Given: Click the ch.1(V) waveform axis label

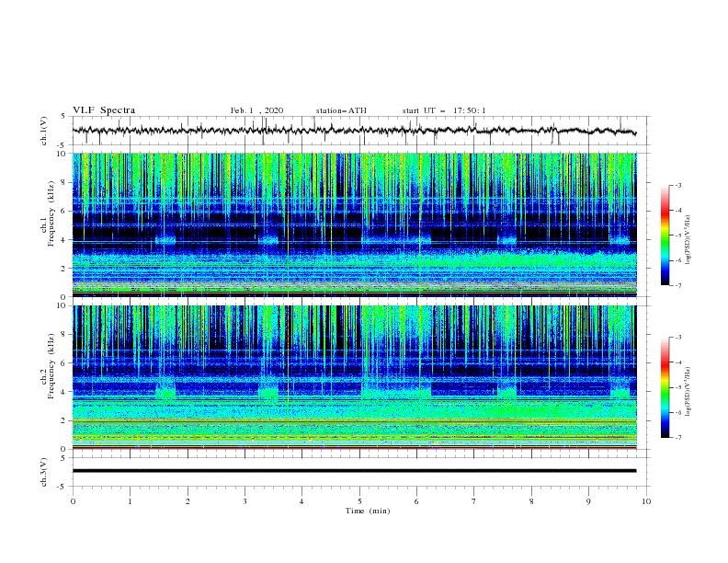Looking at the screenshot, I should point(44,131).
